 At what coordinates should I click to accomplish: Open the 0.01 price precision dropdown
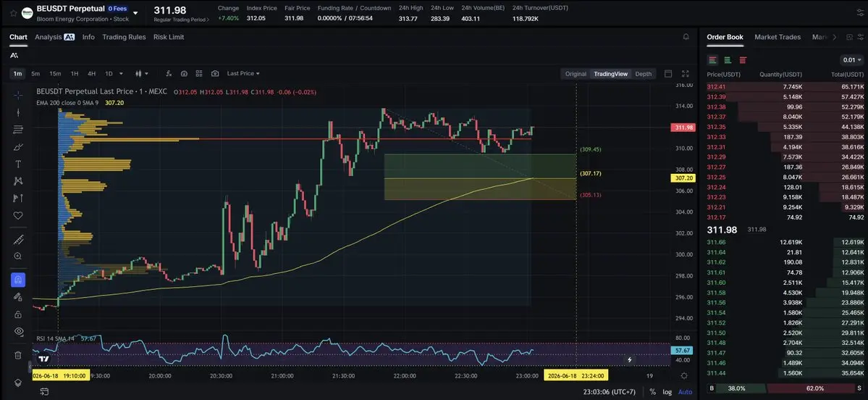point(851,60)
